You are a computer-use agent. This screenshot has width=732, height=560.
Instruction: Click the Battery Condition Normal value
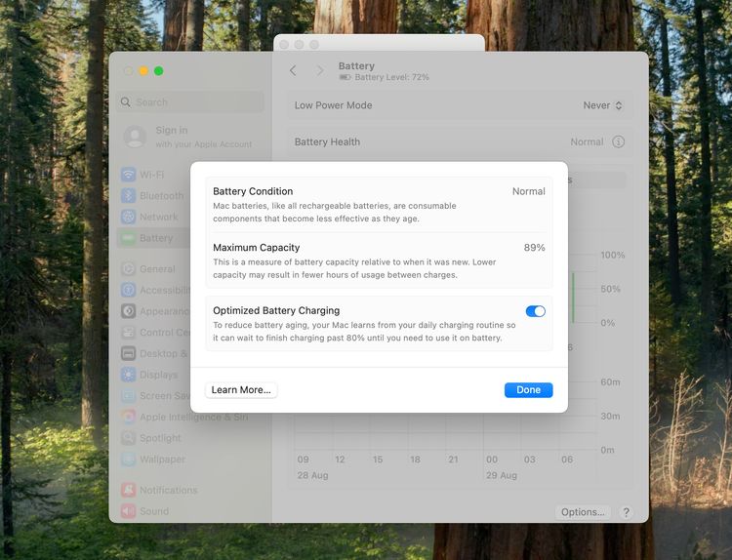tap(528, 191)
